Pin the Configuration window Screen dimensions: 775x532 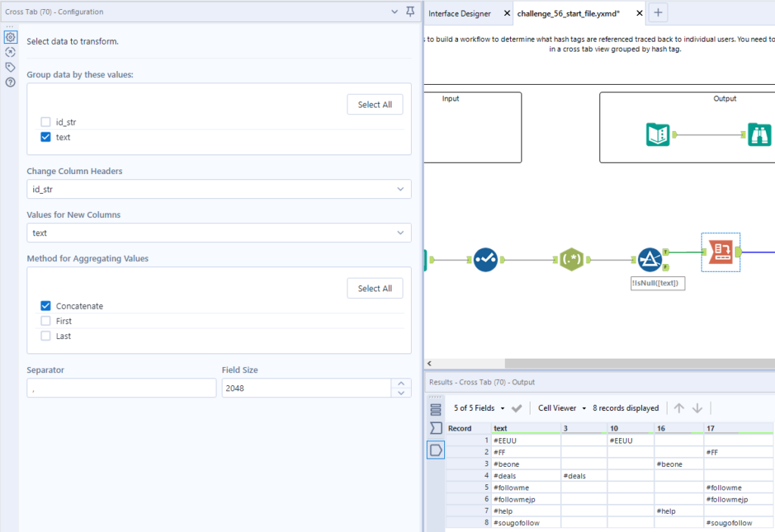tap(410, 12)
